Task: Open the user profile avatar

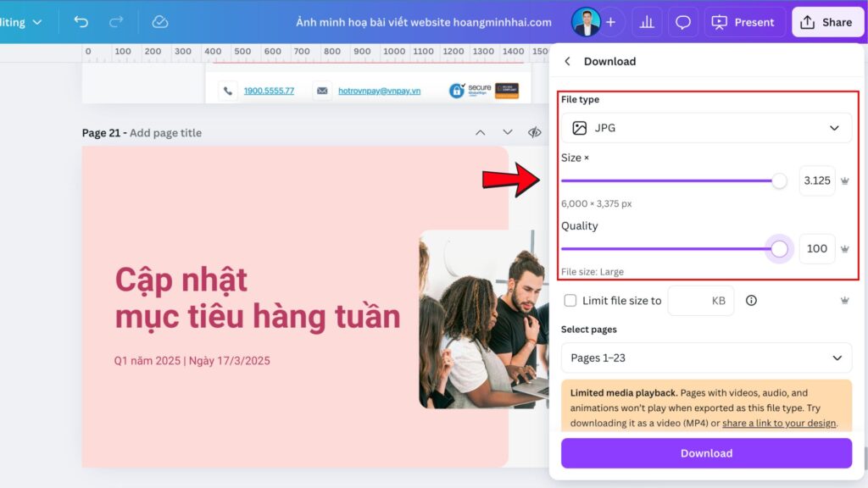Action: coord(586,22)
